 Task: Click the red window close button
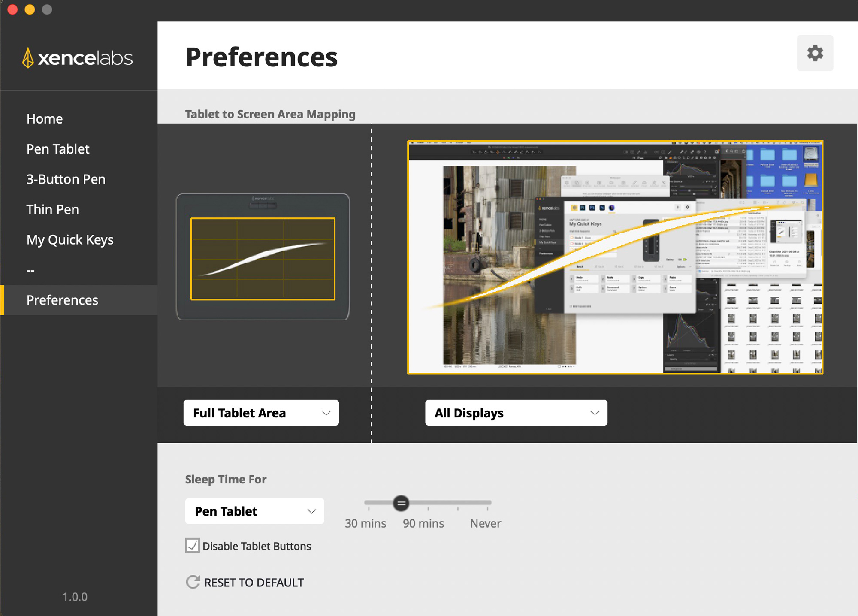coord(12,9)
